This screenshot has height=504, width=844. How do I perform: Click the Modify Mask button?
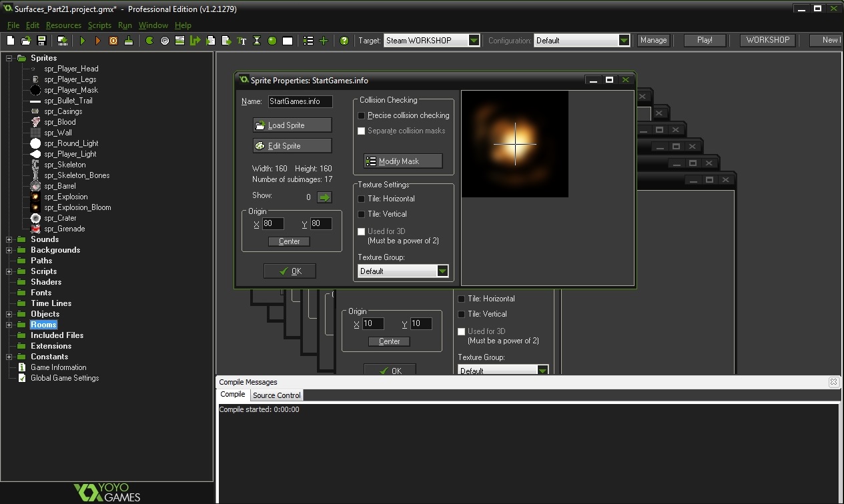pos(403,161)
